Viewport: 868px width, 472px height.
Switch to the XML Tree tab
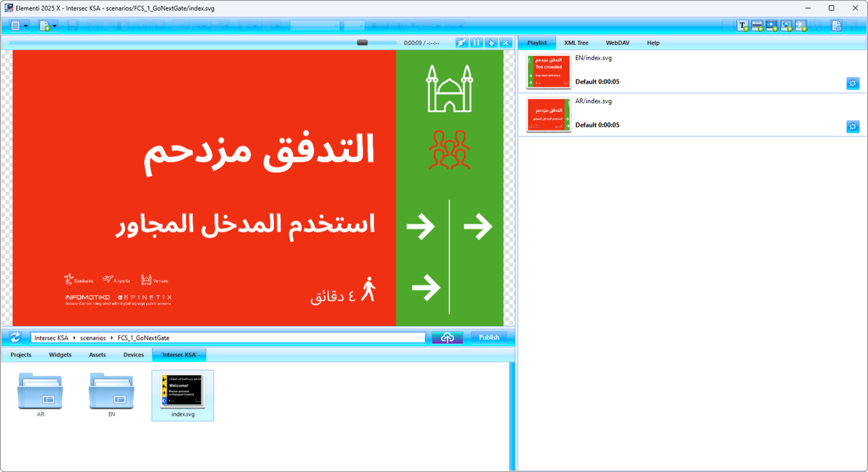pos(576,43)
